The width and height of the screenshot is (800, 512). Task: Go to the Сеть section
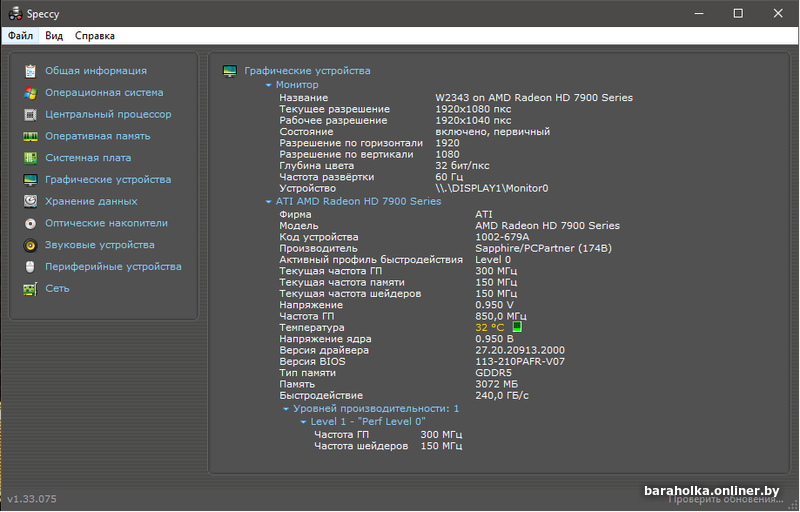[57, 289]
